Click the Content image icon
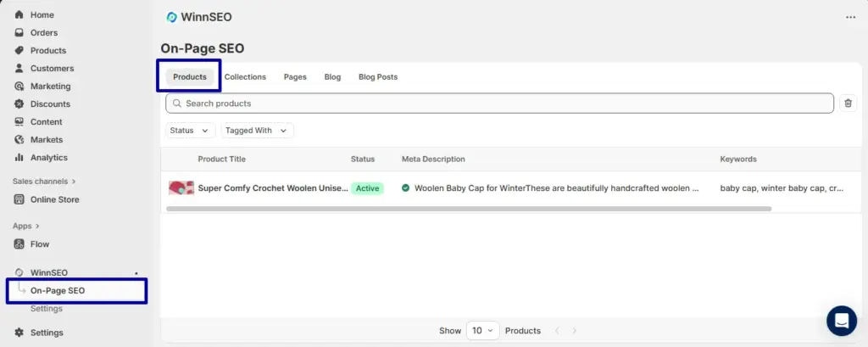This screenshot has height=347, width=868. pos(19,121)
